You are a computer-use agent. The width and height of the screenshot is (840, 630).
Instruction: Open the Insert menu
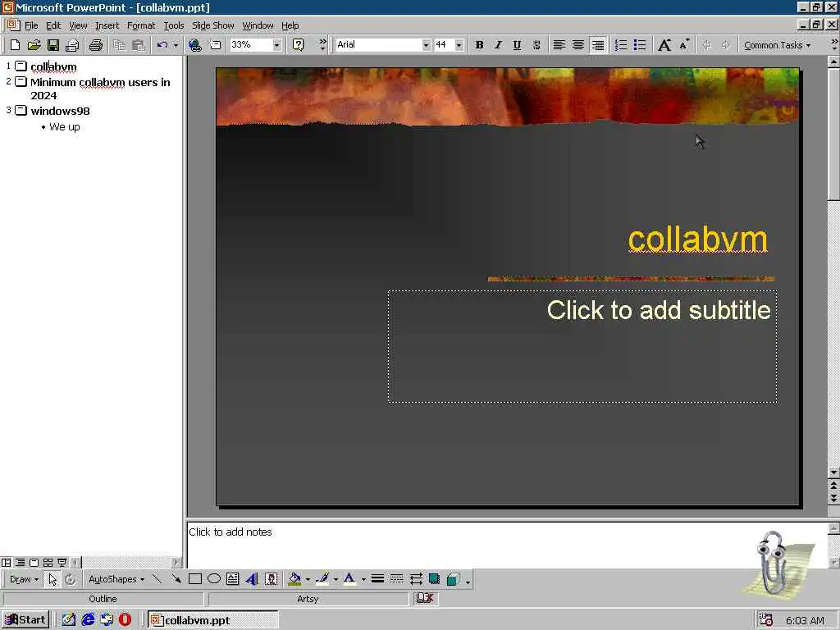click(107, 25)
